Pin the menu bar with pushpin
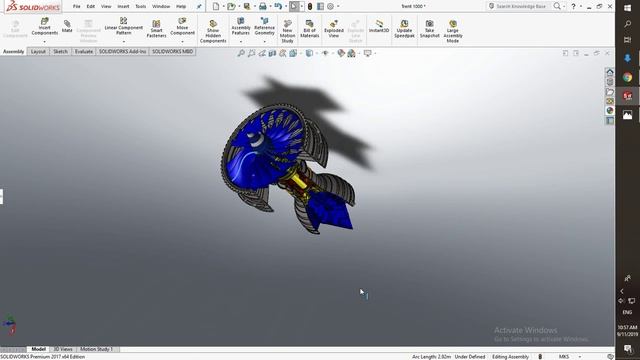 pos(199,6)
